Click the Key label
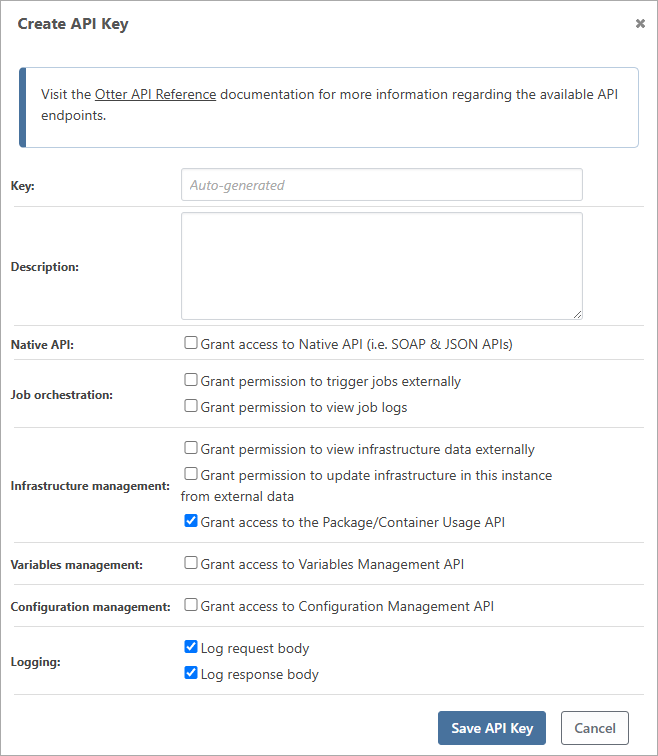Viewport: 658px width, 756px height. tap(23, 186)
